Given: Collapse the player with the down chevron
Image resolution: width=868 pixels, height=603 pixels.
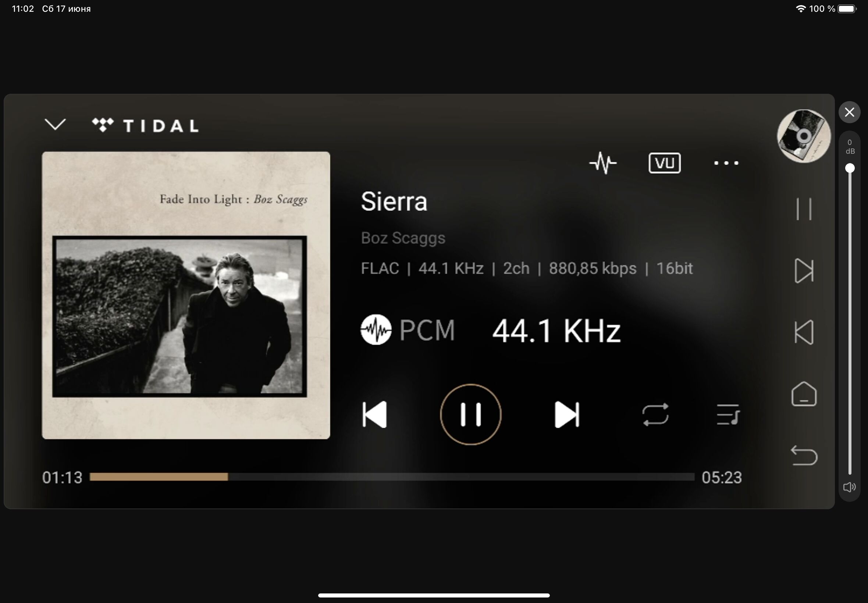Looking at the screenshot, I should click(x=55, y=124).
